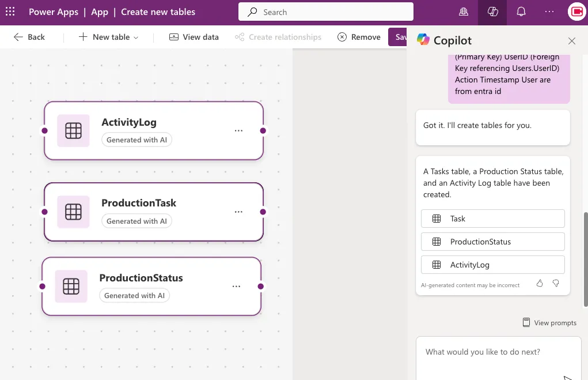Give thumbs down to Copilot response
This screenshot has width=588, height=380.
(556, 283)
